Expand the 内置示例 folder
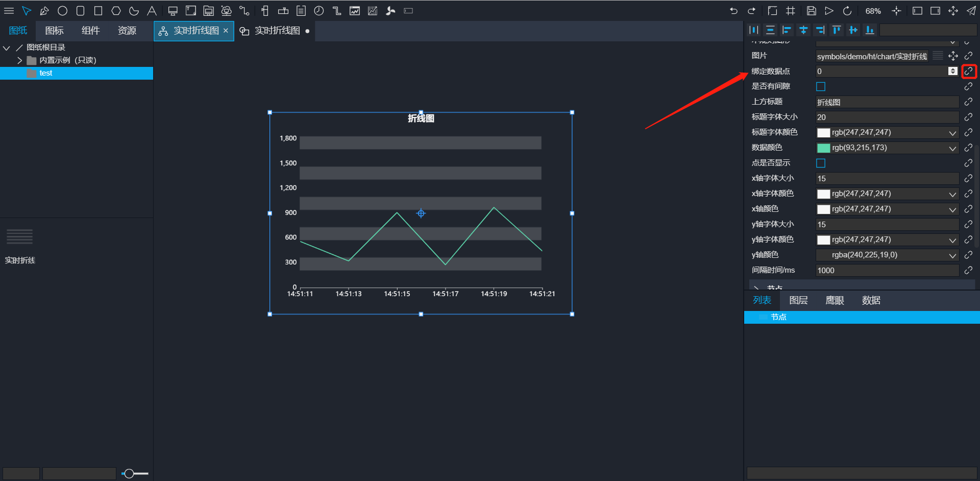 click(19, 60)
